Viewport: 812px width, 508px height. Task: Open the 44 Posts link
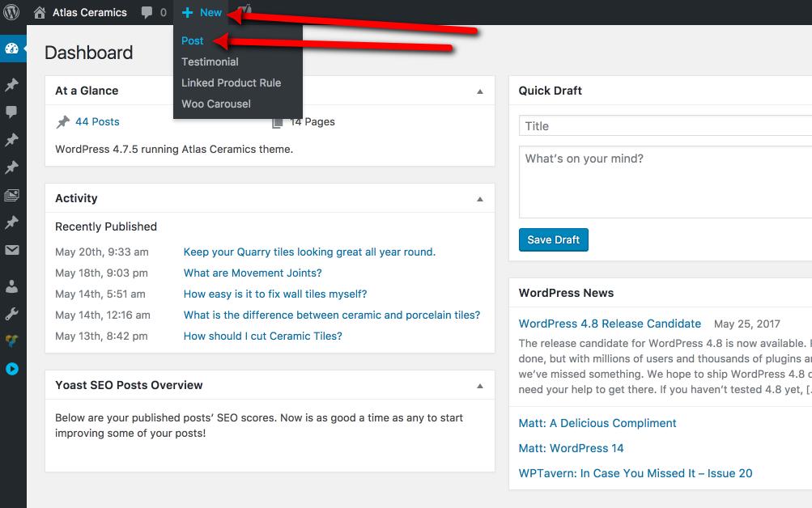click(x=97, y=121)
